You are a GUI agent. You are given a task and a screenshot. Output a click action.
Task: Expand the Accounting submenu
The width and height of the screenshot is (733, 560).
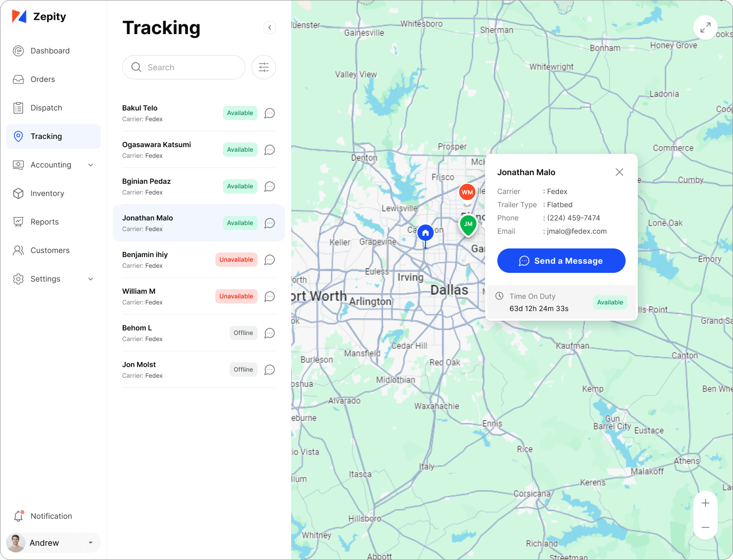click(x=91, y=165)
